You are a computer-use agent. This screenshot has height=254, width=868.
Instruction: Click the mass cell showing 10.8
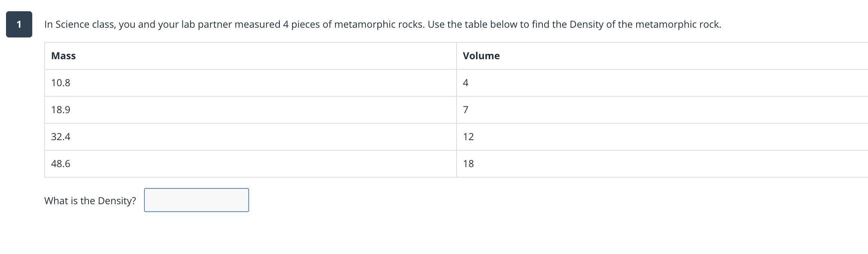tap(61, 83)
